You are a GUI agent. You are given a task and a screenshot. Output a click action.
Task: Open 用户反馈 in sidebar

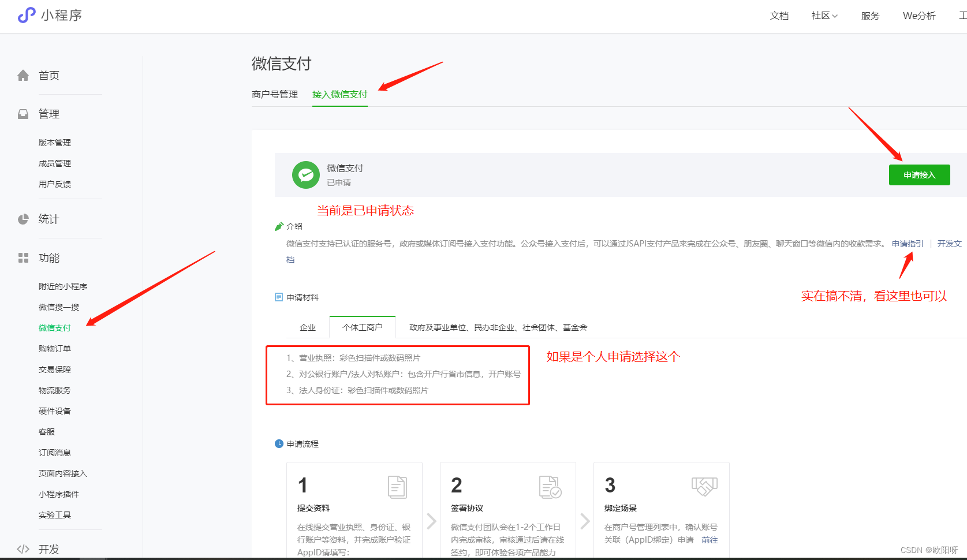click(x=55, y=184)
